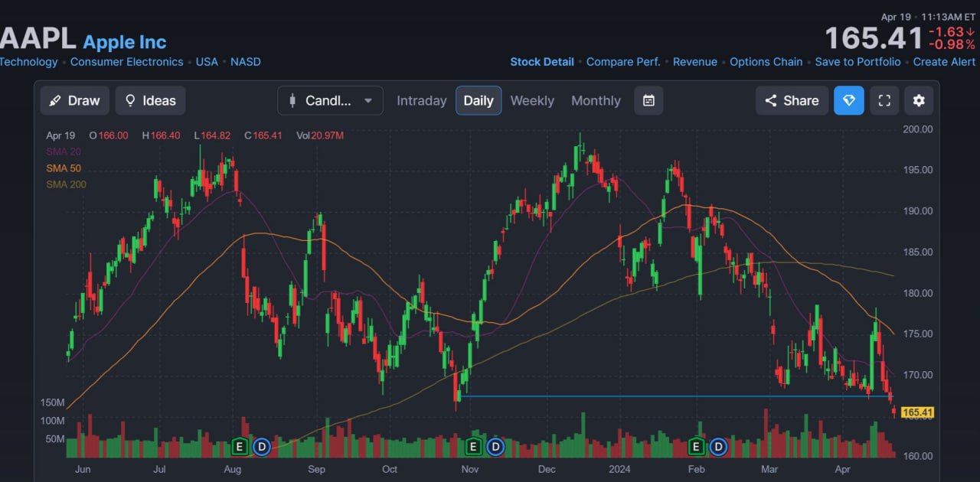Open the NASD exchange link
This screenshot has height=482, width=980.
[246, 62]
